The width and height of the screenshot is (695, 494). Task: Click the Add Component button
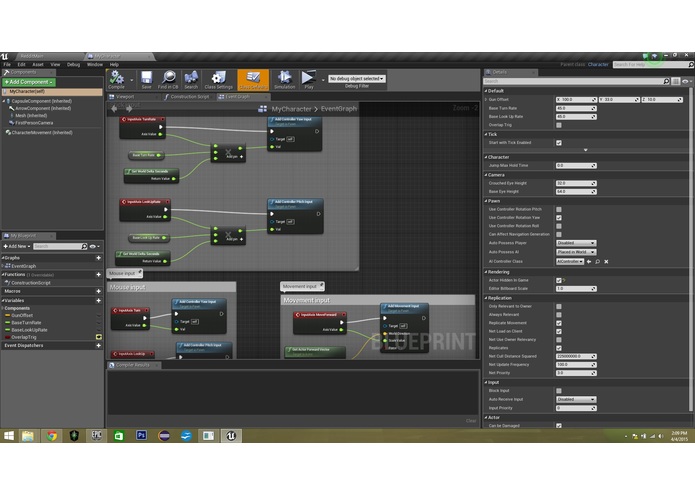pos(29,82)
